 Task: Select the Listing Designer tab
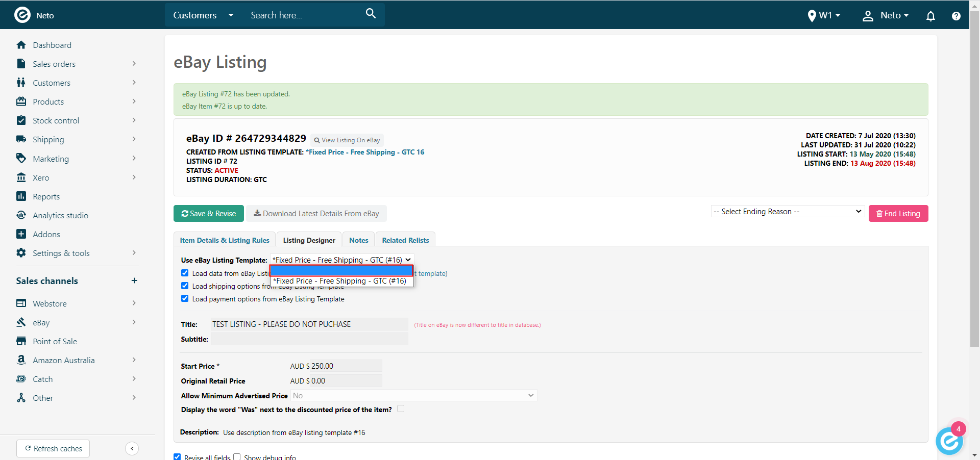(x=309, y=240)
